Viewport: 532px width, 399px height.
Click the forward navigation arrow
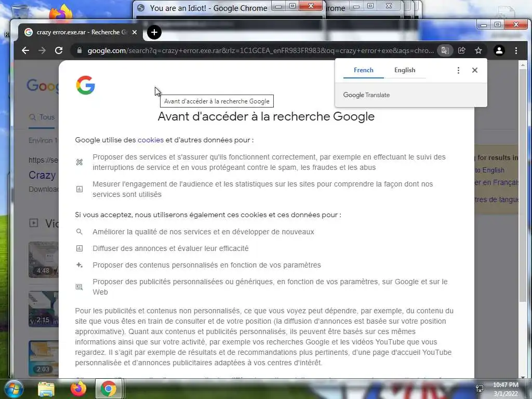point(42,50)
